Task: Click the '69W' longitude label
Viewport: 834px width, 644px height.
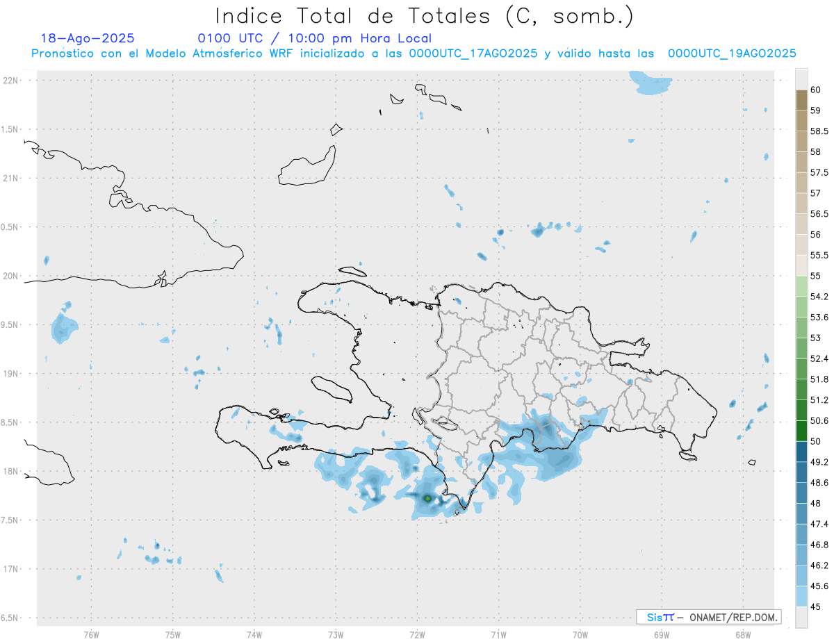Action: pos(662,635)
